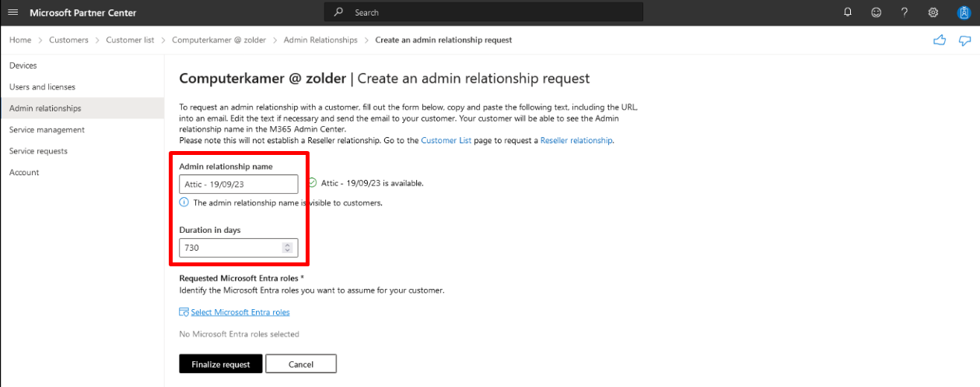Click the smiley feedback icon

(x=877, y=12)
